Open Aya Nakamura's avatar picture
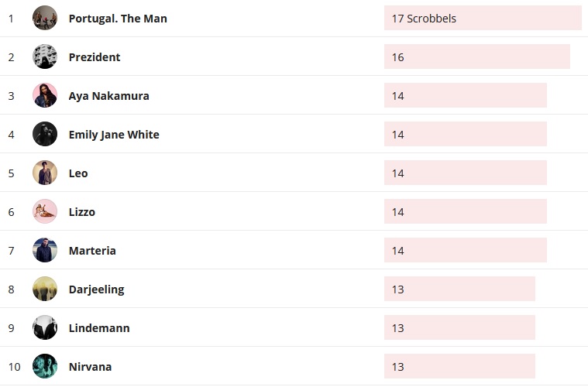This screenshot has width=588, height=387. (x=45, y=95)
